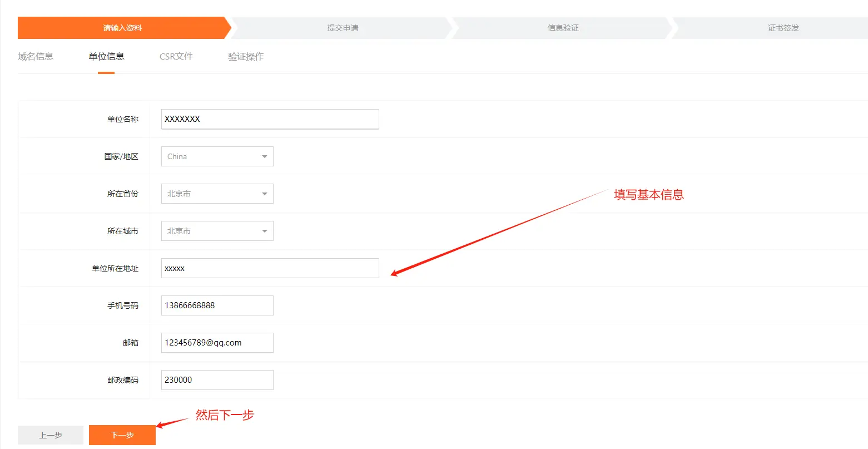Click the 下一步 button
The image size is (868, 449).
click(122, 435)
